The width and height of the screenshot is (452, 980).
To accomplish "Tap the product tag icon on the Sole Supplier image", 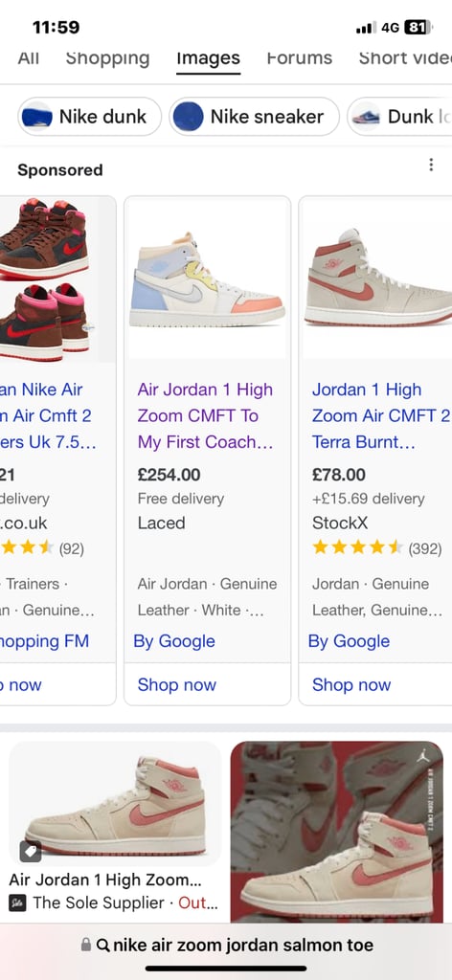I will 31,851.
